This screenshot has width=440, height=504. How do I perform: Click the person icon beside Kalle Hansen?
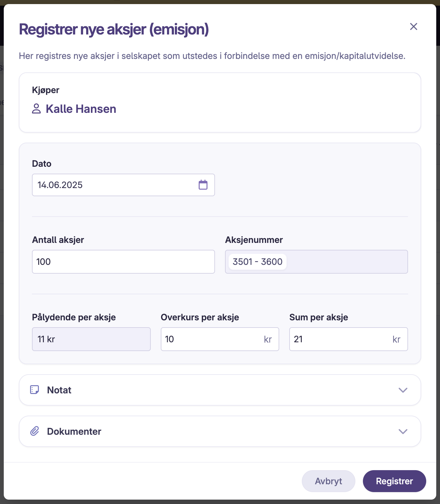click(36, 109)
